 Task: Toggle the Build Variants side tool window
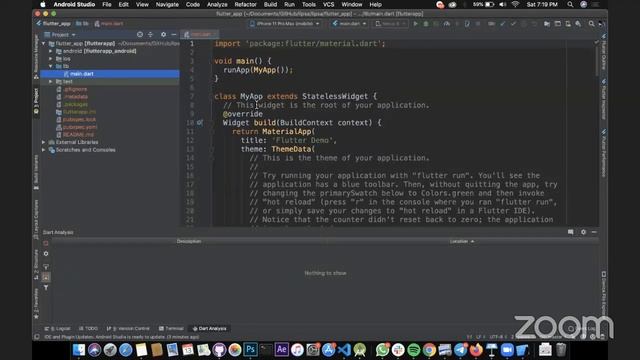point(36,172)
